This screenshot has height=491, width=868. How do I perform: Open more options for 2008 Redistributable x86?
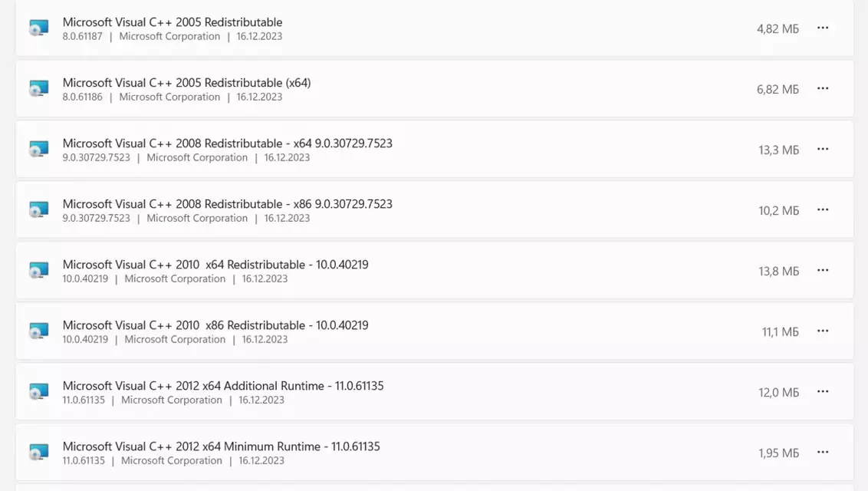click(x=823, y=209)
